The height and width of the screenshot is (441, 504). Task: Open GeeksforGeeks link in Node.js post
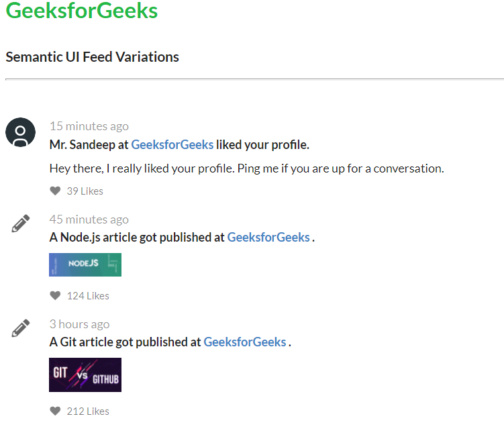click(x=268, y=237)
